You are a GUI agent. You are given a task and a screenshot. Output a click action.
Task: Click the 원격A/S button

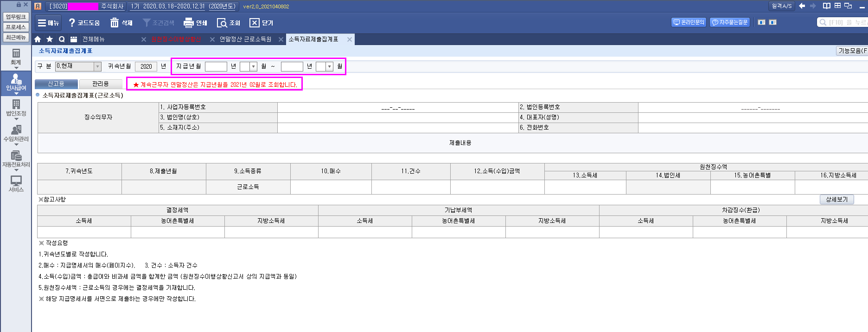pyautogui.click(x=781, y=6)
